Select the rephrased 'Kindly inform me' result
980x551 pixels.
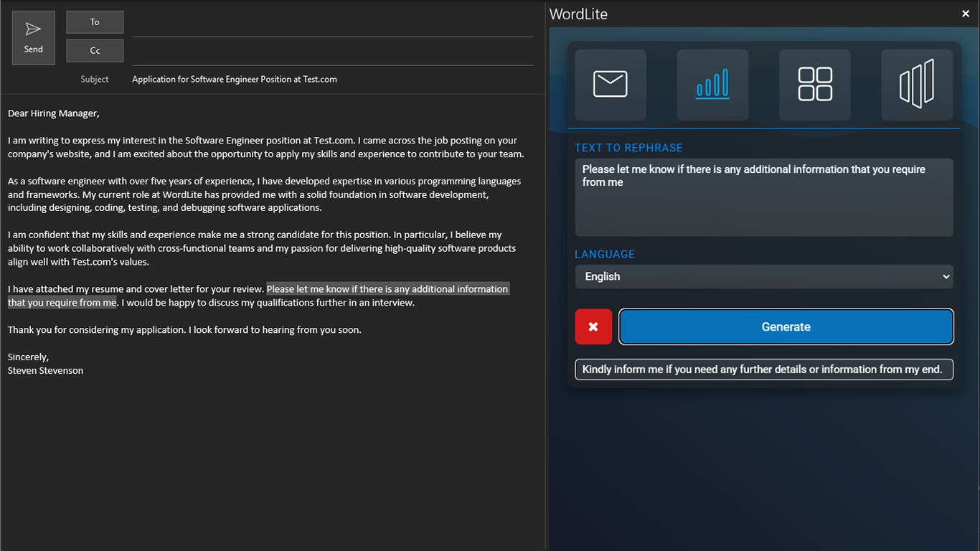coord(764,369)
